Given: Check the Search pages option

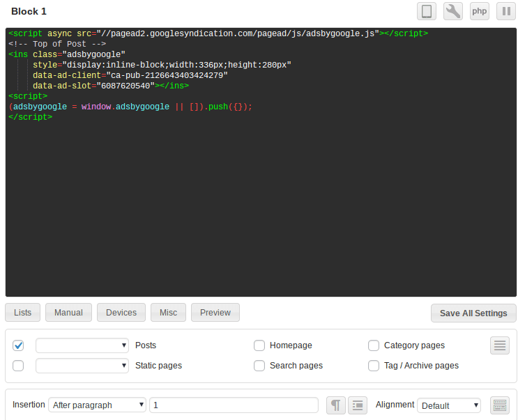Looking at the screenshot, I should pyautogui.click(x=259, y=366).
